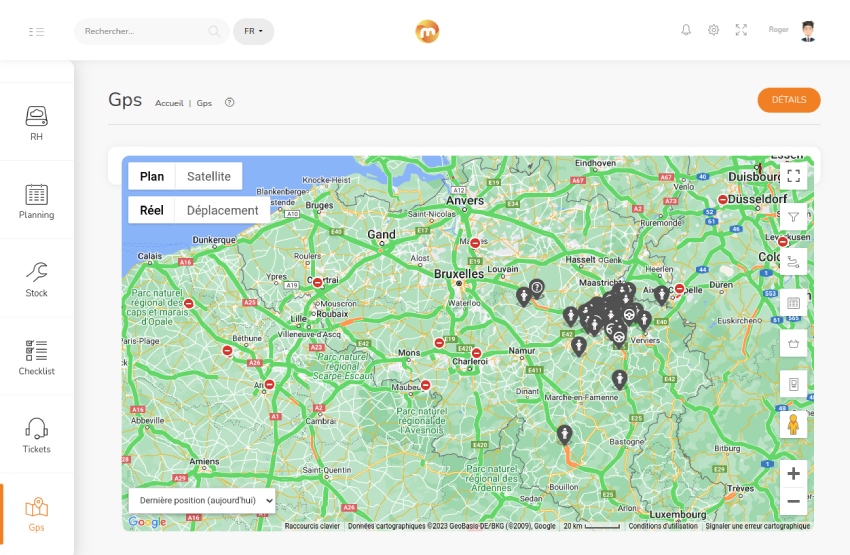The height and width of the screenshot is (555, 850).
Task: Open the Planning calendar in sidebar
Action: coord(36,201)
